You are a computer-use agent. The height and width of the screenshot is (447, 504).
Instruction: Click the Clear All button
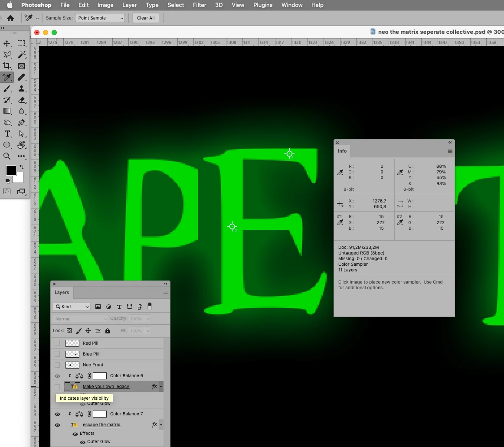(x=146, y=18)
